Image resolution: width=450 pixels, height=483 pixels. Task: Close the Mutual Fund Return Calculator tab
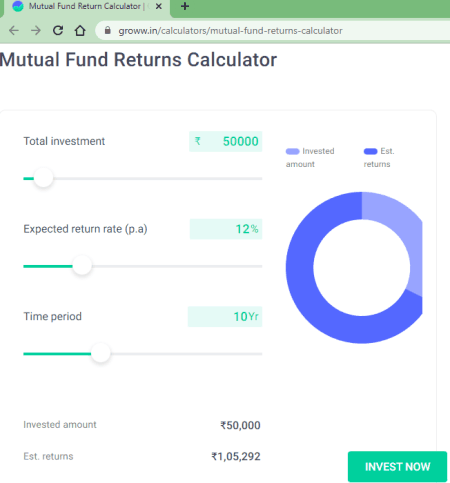coord(159,6)
